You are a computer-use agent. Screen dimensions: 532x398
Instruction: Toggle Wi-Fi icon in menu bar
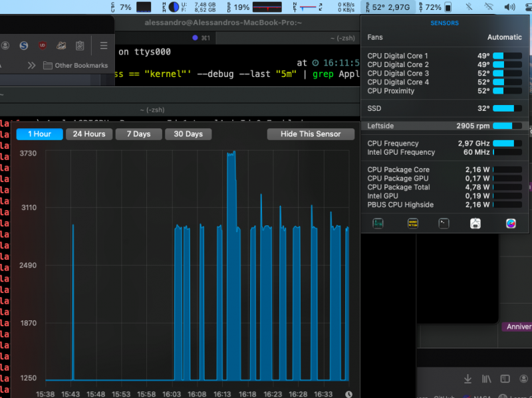click(x=489, y=7)
